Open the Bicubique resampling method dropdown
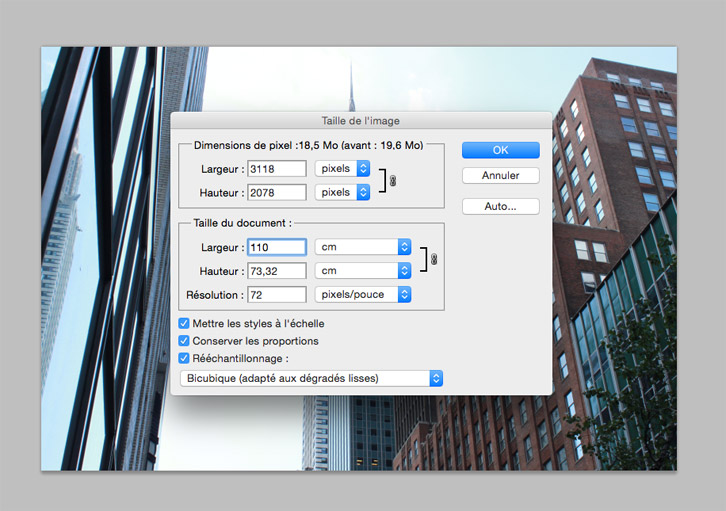The image size is (726, 511). 311,378
